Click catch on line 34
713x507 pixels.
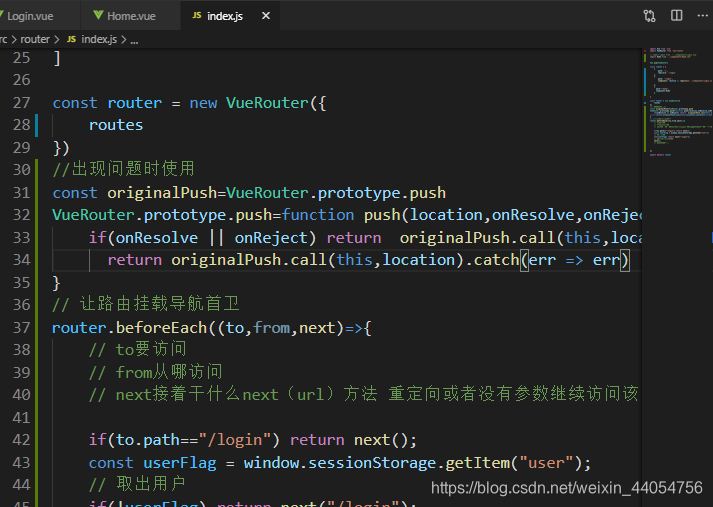point(496,260)
